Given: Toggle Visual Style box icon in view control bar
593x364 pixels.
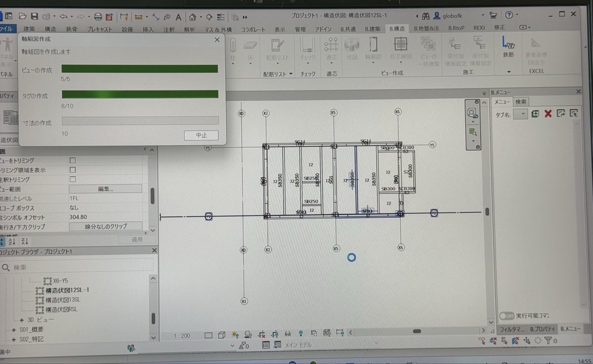Looking at the screenshot, I should pyautogui.click(x=222, y=335).
